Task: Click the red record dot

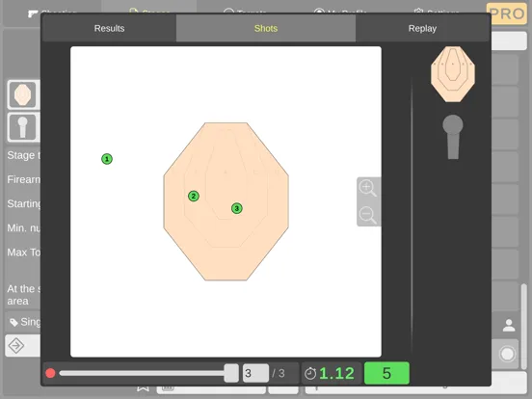Action: (50, 373)
